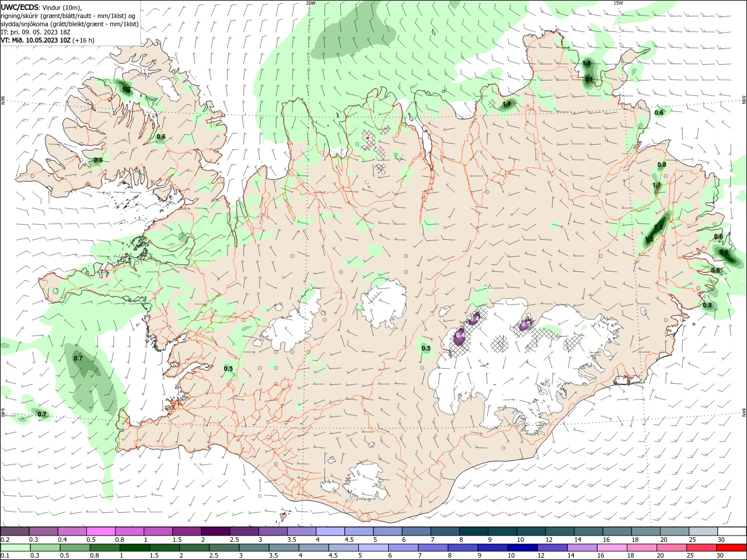747x560 pixels.
Task: Click the 'IT: þri. 09. 05. 2023 18Z' line
Action: point(36,32)
